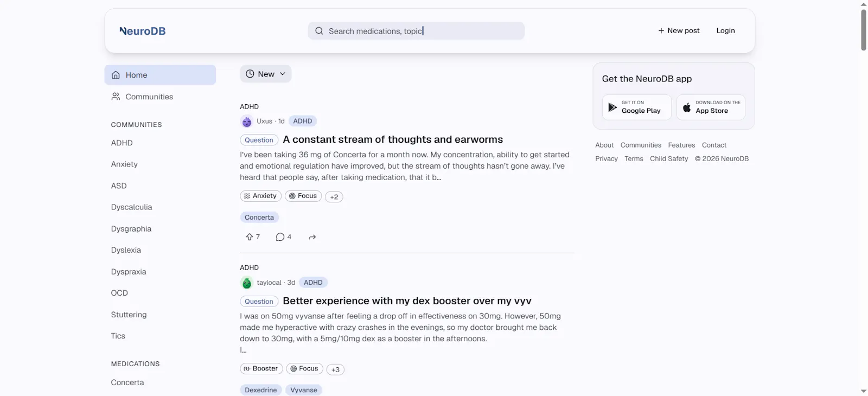This screenshot has width=868, height=396.
Task: Open the Anxiety community
Action: click(124, 164)
